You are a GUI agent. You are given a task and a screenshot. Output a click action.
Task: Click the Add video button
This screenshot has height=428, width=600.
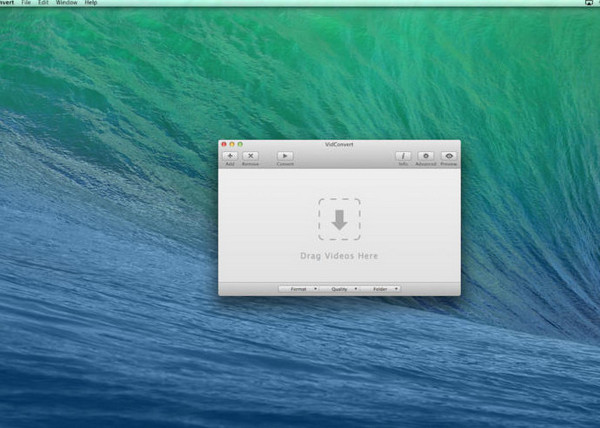tap(230, 156)
